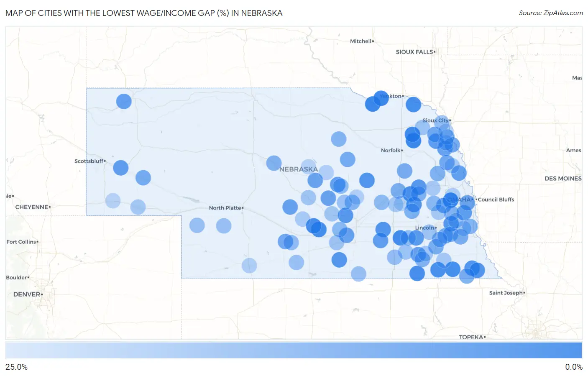588x376 pixels.
Task: Click the Sioux City label
Action: pyautogui.click(x=436, y=120)
